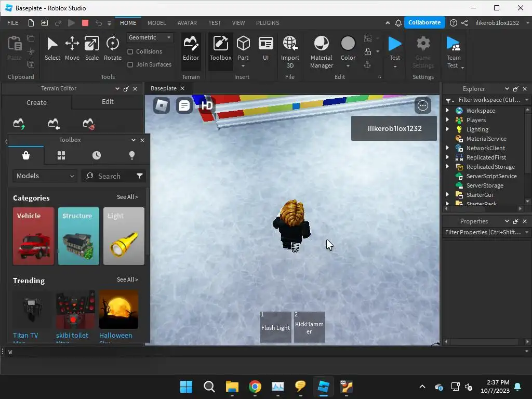Select ServerScriptService in Explorer
Viewport: 532px width, 399px height.
(x=491, y=176)
